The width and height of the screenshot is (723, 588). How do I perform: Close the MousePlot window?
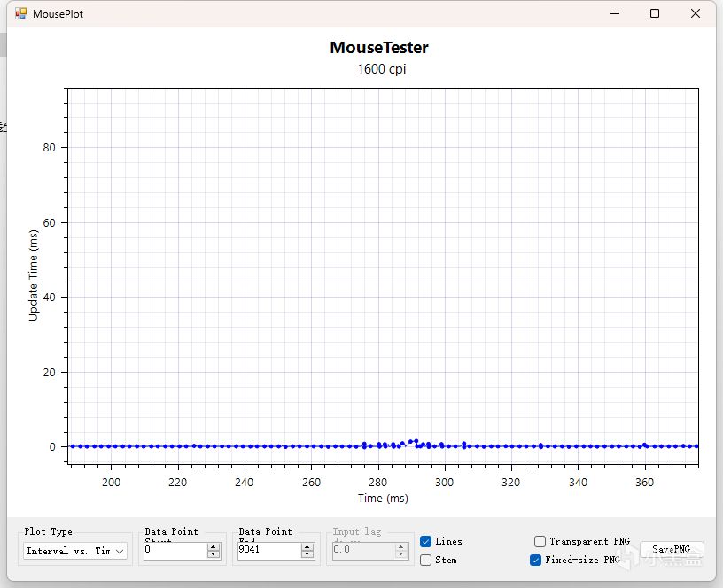[x=696, y=13]
